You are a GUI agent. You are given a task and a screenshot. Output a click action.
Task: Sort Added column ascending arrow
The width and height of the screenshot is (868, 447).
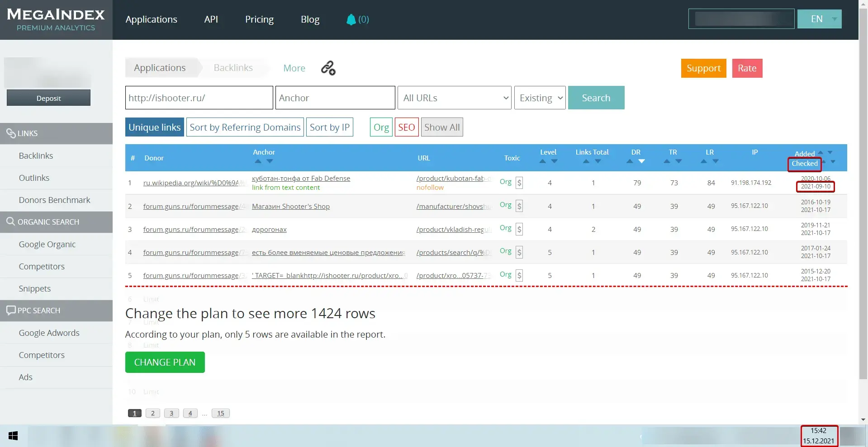pyautogui.click(x=821, y=152)
